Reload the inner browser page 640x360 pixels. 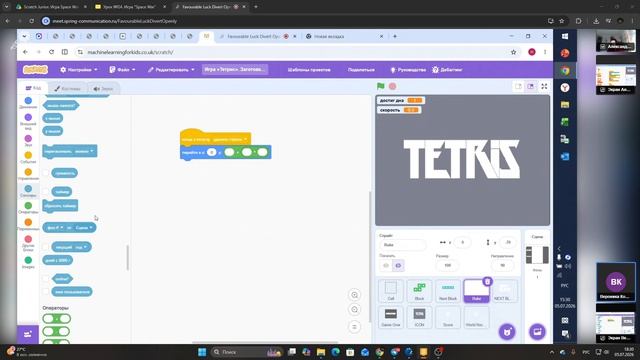point(51,52)
